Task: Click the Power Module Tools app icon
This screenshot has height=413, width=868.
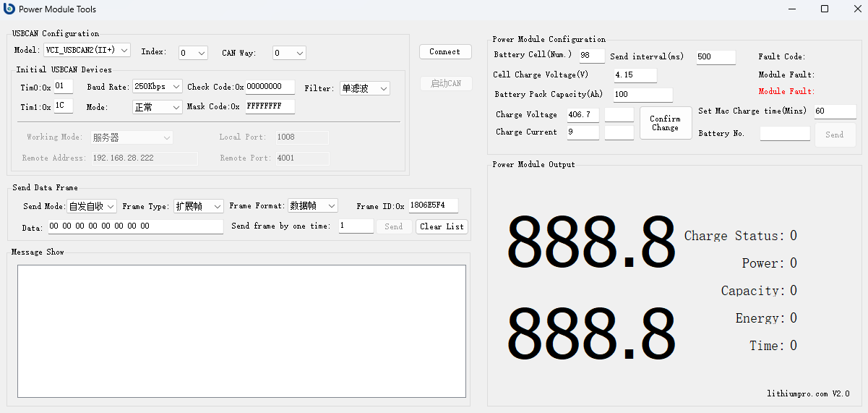Action: pos(9,9)
